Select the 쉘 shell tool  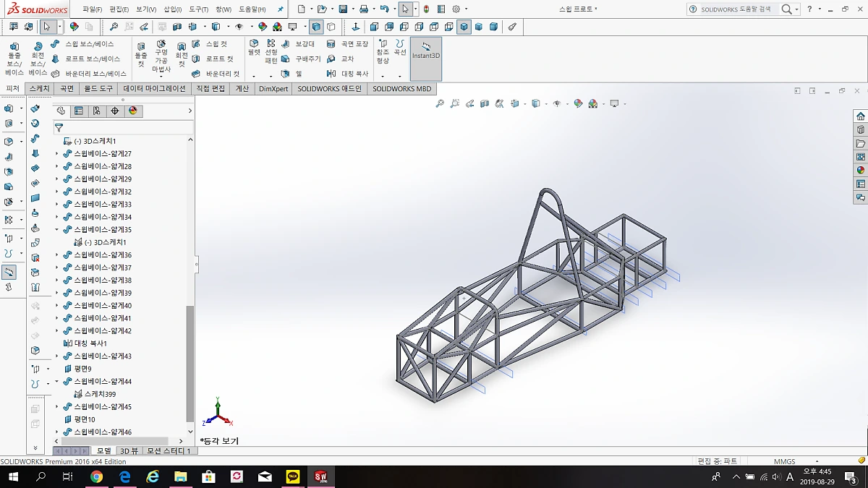tap(292, 74)
